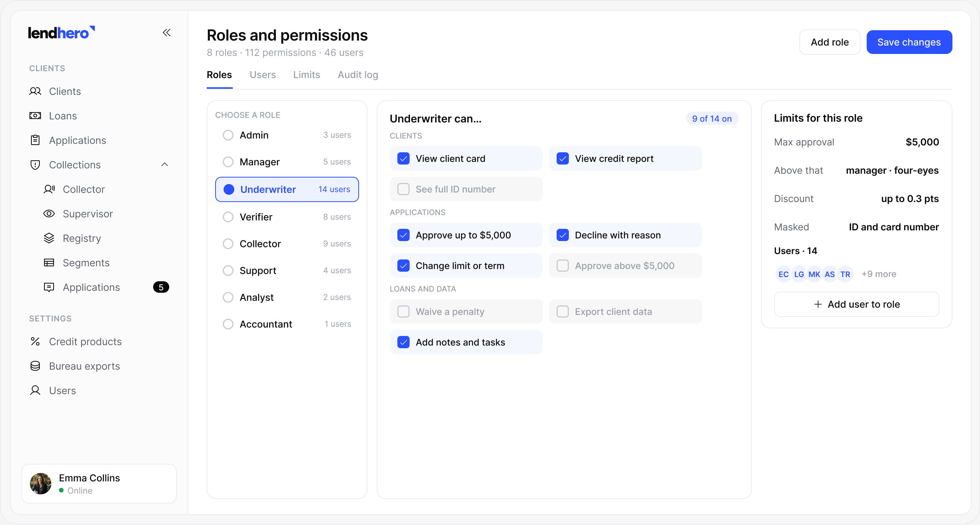
Task: Uncheck View credit report permission
Action: point(563,158)
